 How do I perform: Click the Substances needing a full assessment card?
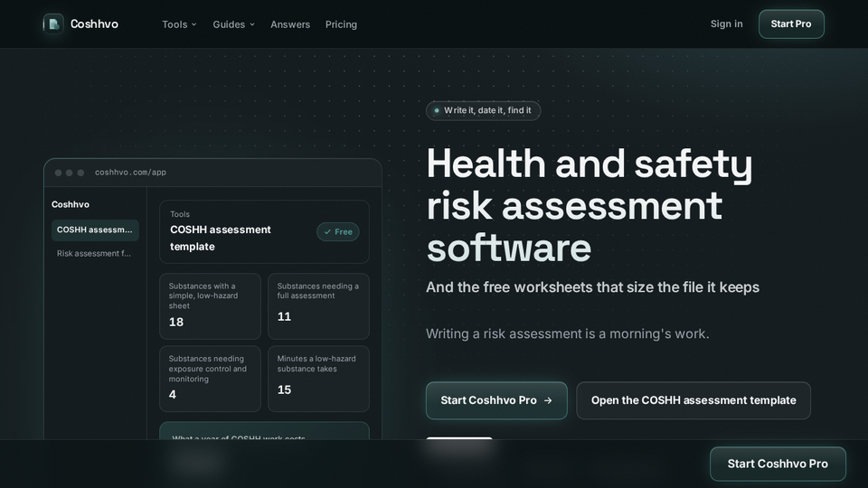318,306
